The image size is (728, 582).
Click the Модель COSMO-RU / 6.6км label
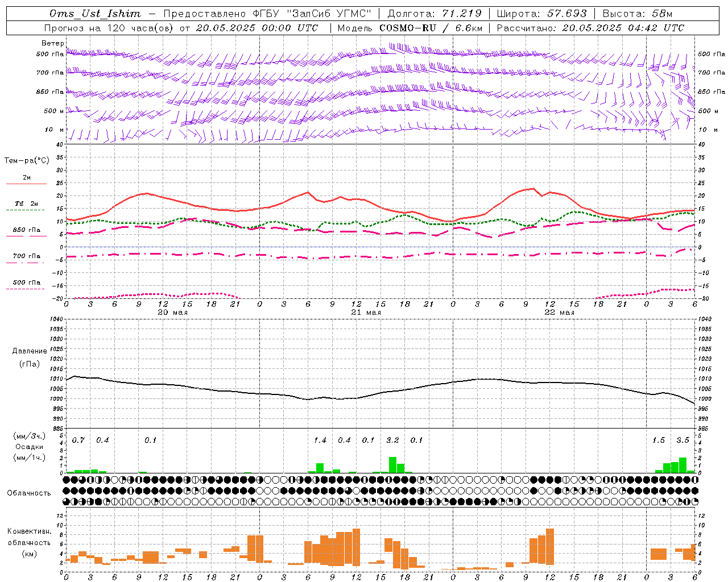tap(409, 28)
